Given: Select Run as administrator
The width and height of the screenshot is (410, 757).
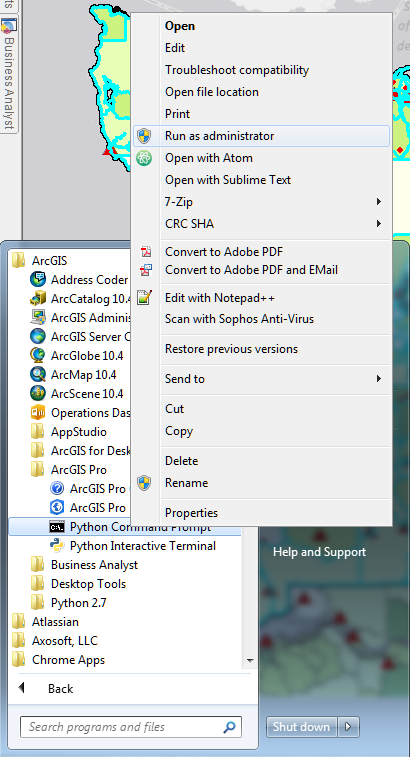Looking at the screenshot, I should tap(261, 136).
